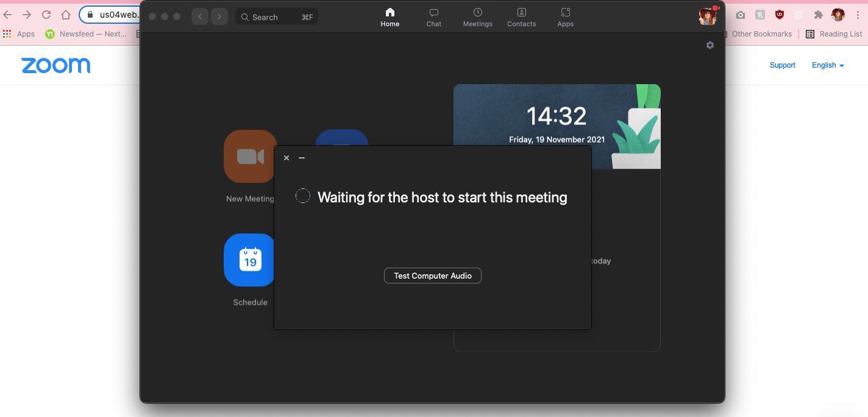Open the Contacts tab in Zoom

[522, 17]
